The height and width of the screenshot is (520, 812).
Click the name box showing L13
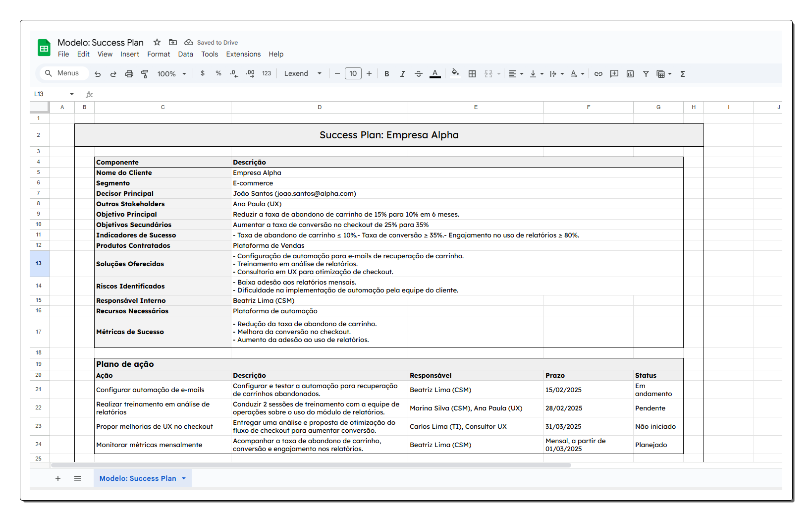tap(50, 94)
